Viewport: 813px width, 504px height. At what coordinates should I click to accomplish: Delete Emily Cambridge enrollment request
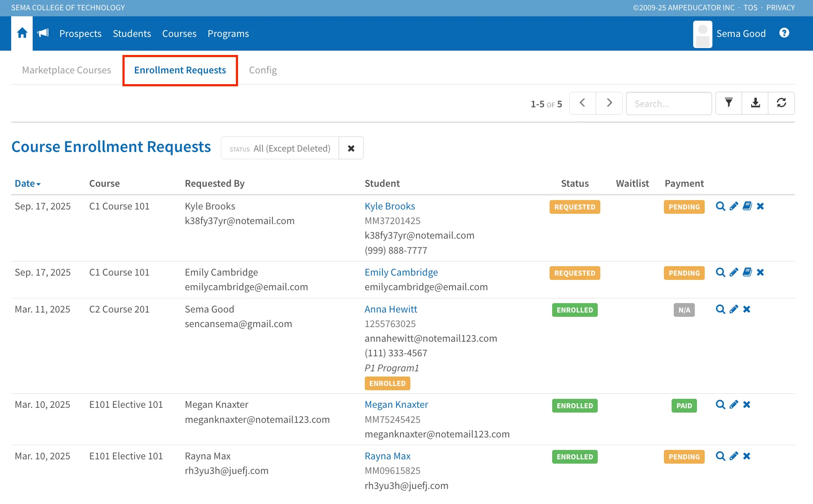point(760,273)
